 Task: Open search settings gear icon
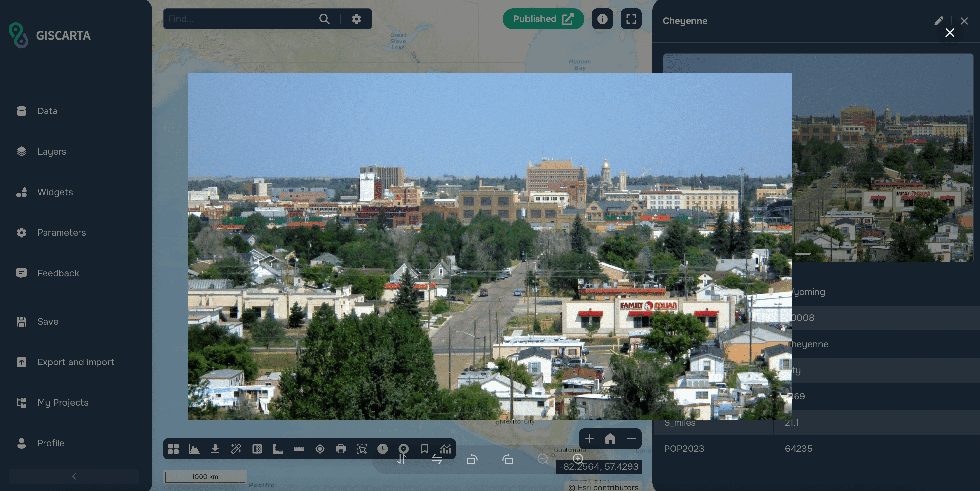[x=356, y=19]
